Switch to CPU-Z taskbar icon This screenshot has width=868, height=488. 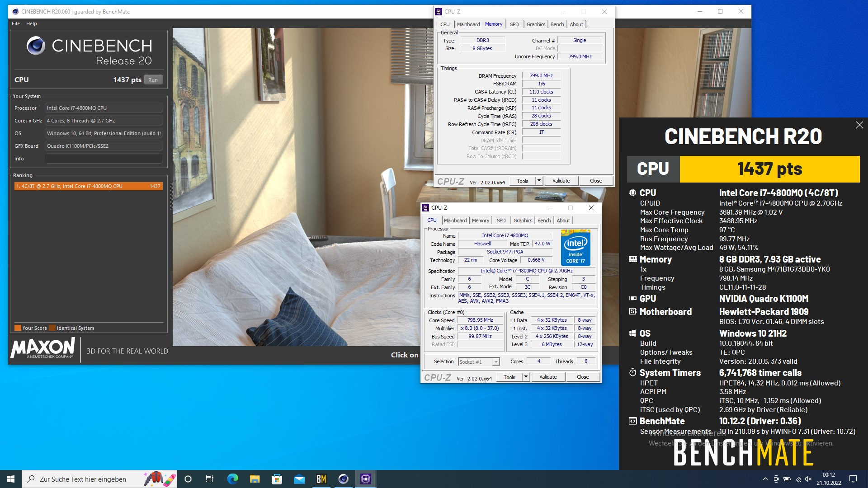pos(366,479)
